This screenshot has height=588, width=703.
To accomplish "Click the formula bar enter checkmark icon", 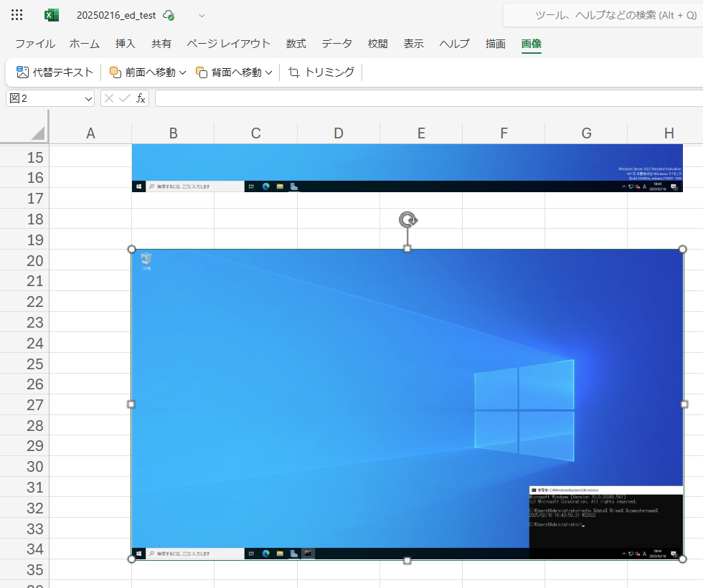I will coord(125,98).
